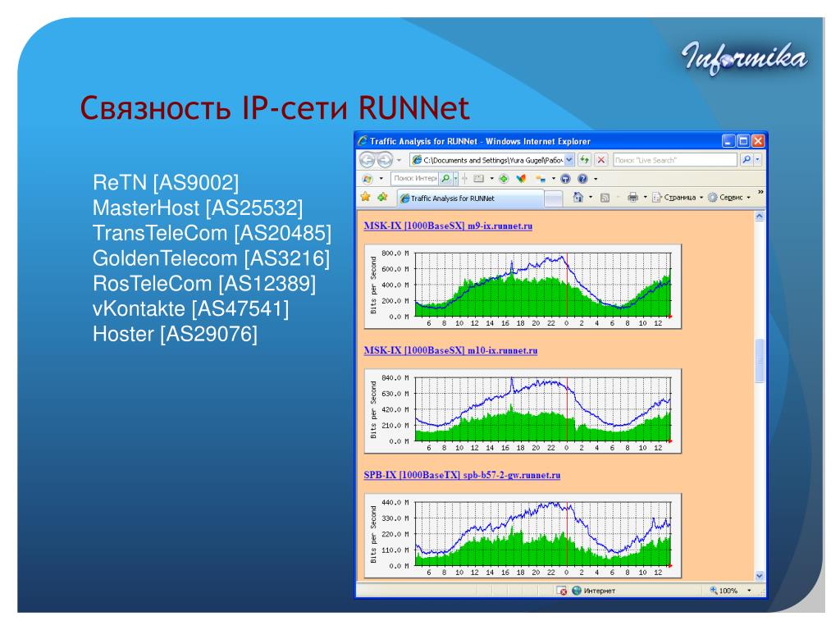
Task: Open the Сервис (Tools) menu
Action: pyautogui.click(x=729, y=197)
